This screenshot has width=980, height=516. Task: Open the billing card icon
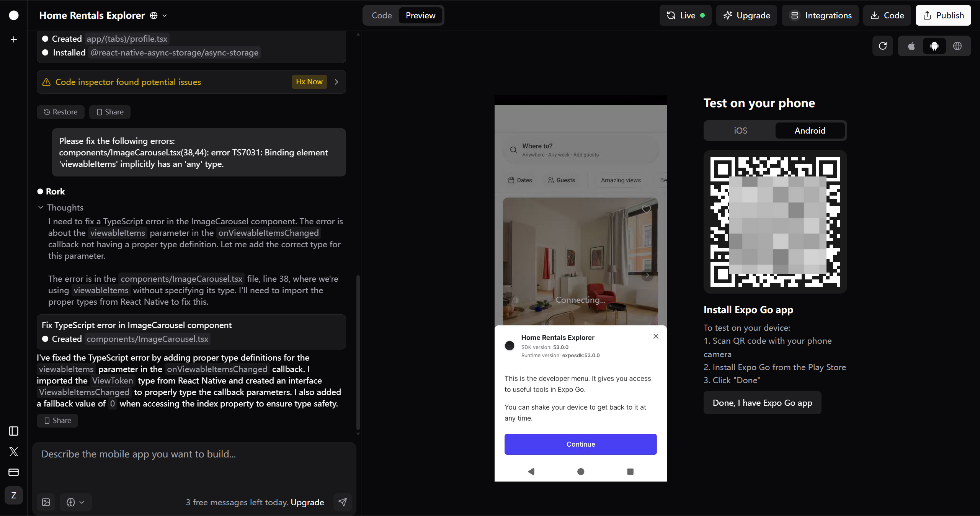[14, 472]
